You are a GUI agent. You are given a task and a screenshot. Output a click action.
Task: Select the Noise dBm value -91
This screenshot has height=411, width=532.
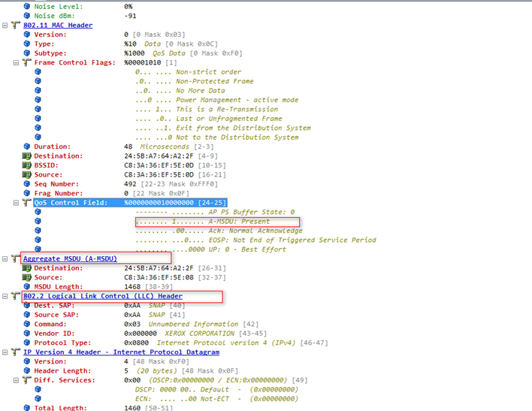tap(130, 16)
